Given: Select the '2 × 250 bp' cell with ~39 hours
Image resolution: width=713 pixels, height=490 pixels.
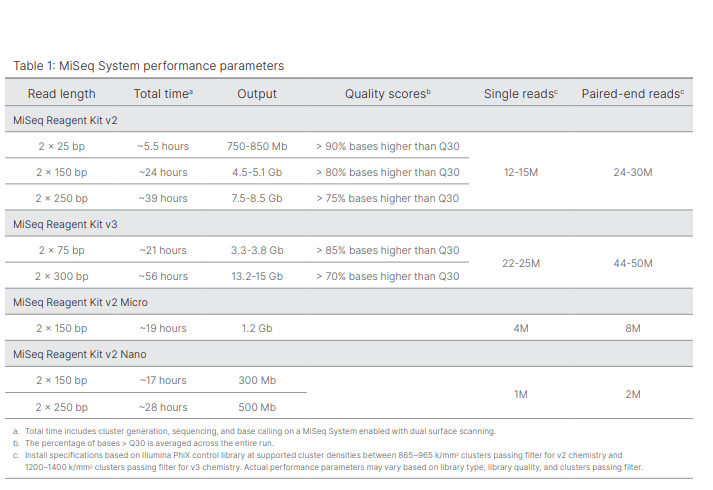Looking at the screenshot, I should (61, 198).
